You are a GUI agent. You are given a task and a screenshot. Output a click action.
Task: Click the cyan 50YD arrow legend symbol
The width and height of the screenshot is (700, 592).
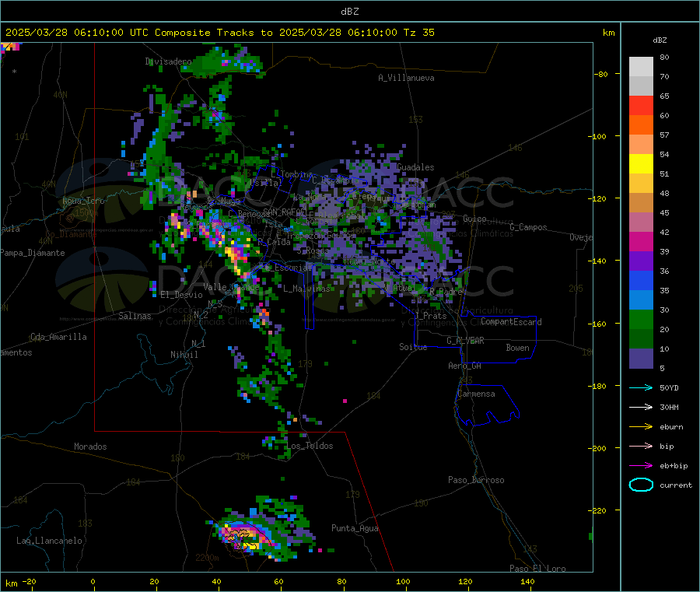tap(641, 387)
